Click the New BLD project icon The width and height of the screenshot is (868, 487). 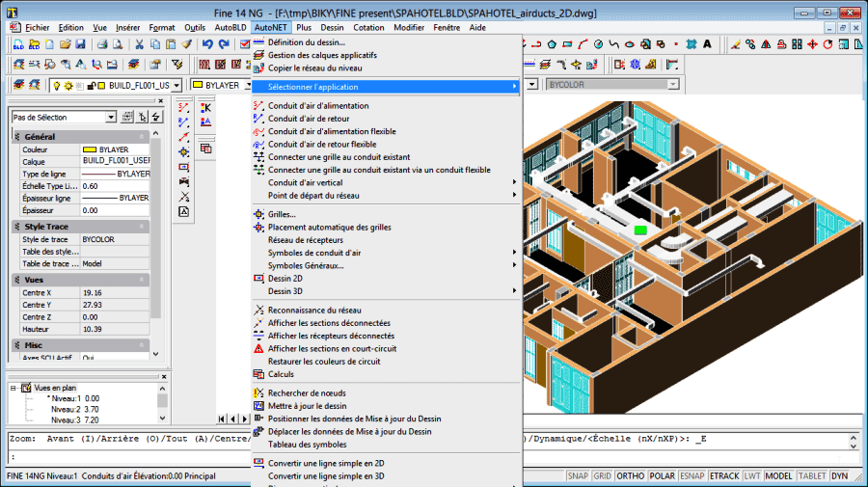pos(19,44)
